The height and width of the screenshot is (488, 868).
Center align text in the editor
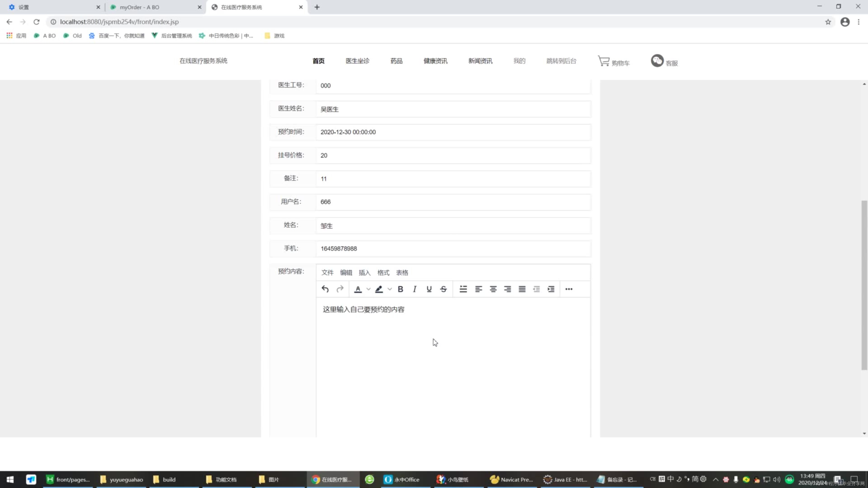493,289
